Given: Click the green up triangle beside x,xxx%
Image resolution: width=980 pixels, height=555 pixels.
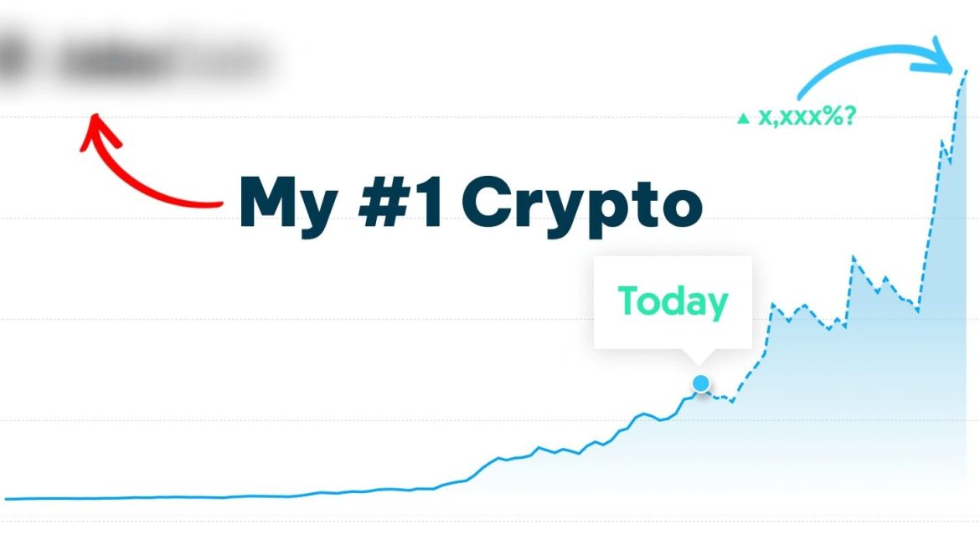Looking at the screenshot, I should (x=743, y=118).
